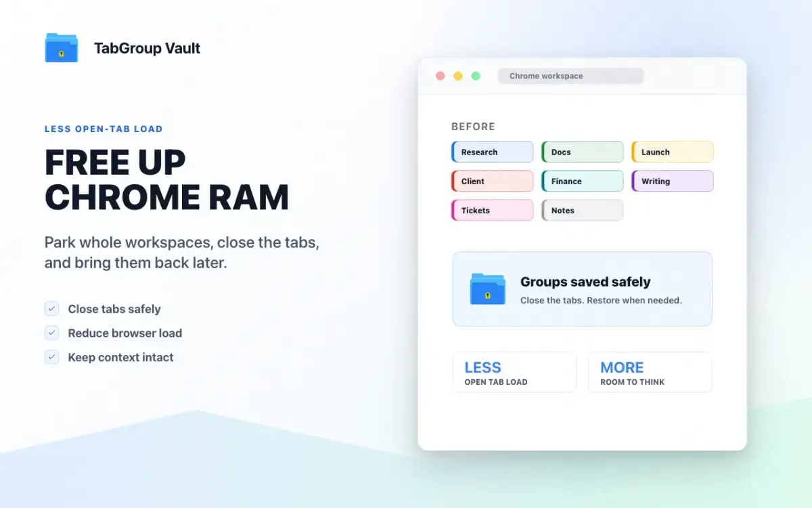The image size is (812, 508).
Task: Click the Park whole workspaces description text
Action: tap(182, 252)
